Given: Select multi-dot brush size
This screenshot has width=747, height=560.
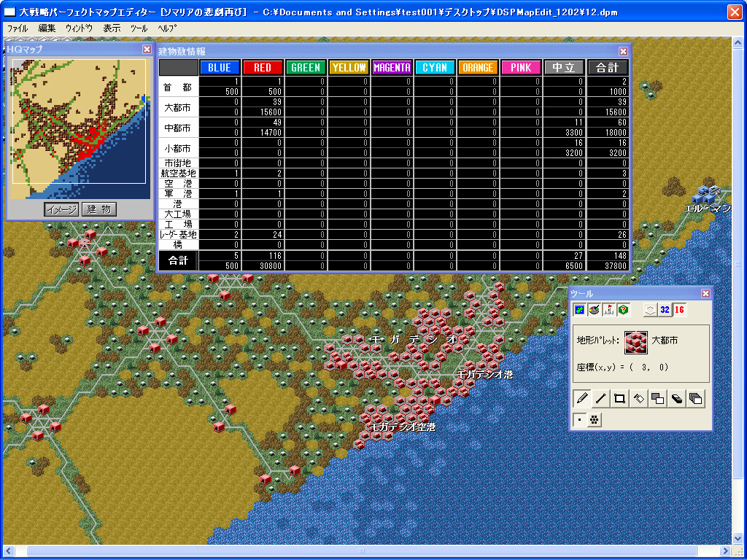Looking at the screenshot, I should tap(595, 420).
